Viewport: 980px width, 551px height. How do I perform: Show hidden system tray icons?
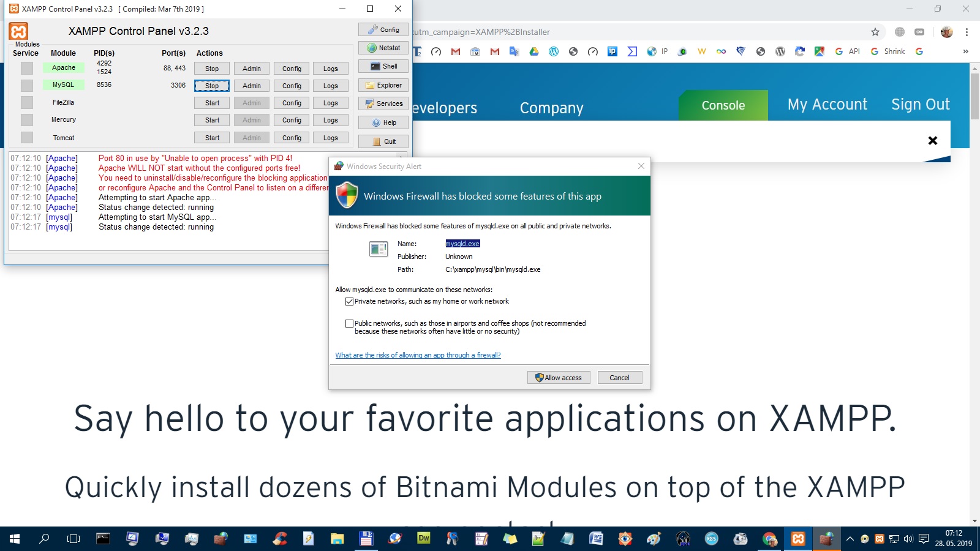pos(850,539)
